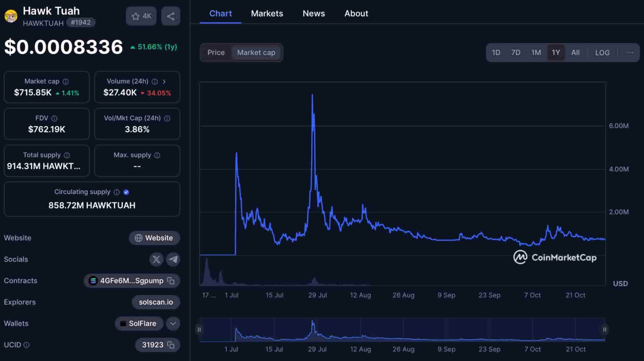Click the CoinMarketCap logo watermark on the chart
Viewport: 644px width, 361px height.
[x=554, y=257]
